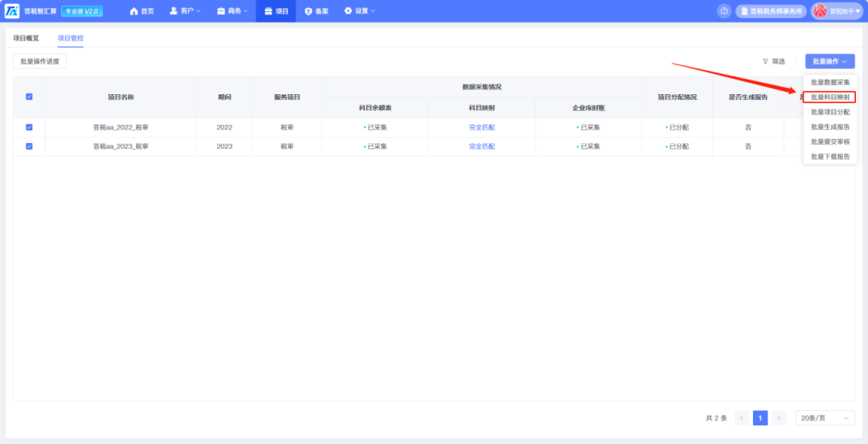868x444 pixels.
Task: Click the 期间 cell showing 2023
Action: [x=224, y=146]
